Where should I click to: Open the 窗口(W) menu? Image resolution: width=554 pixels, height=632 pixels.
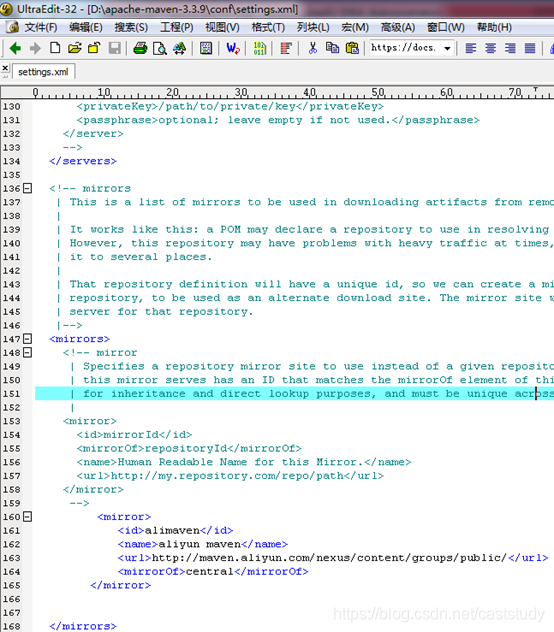pos(446,27)
